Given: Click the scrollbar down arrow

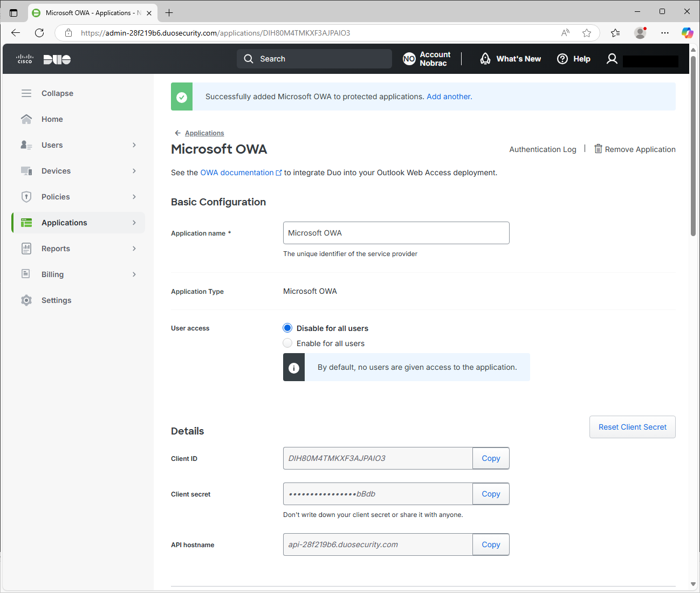Looking at the screenshot, I should [693, 584].
